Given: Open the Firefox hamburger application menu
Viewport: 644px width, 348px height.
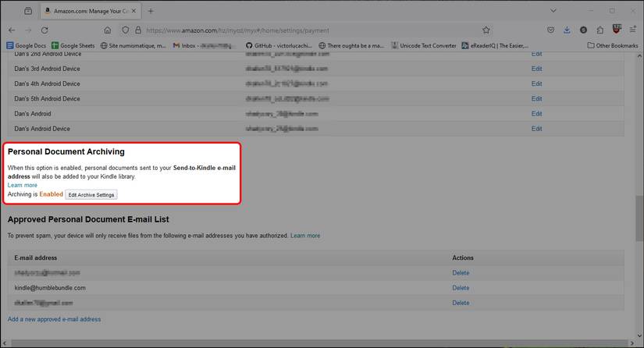Looking at the screenshot, I should coord(633,30).
